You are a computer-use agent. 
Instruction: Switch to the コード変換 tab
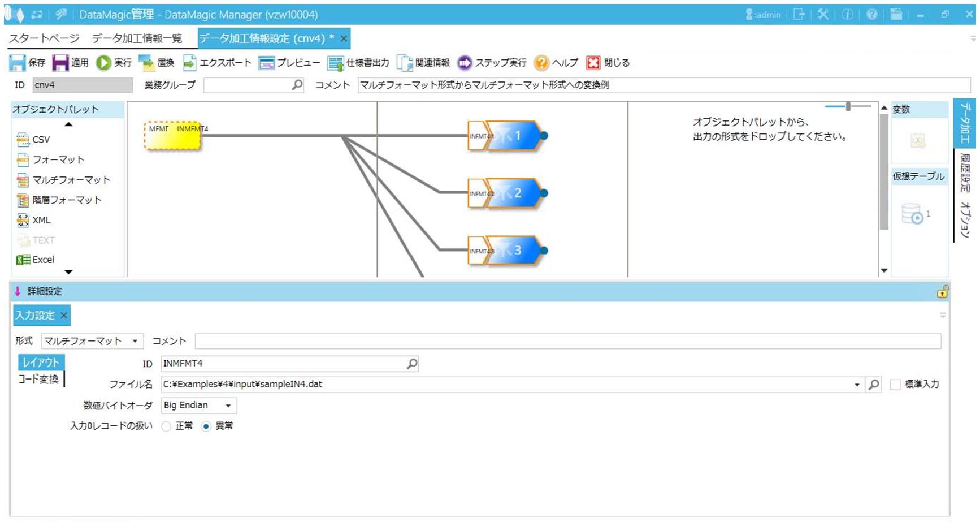[38, 379]
